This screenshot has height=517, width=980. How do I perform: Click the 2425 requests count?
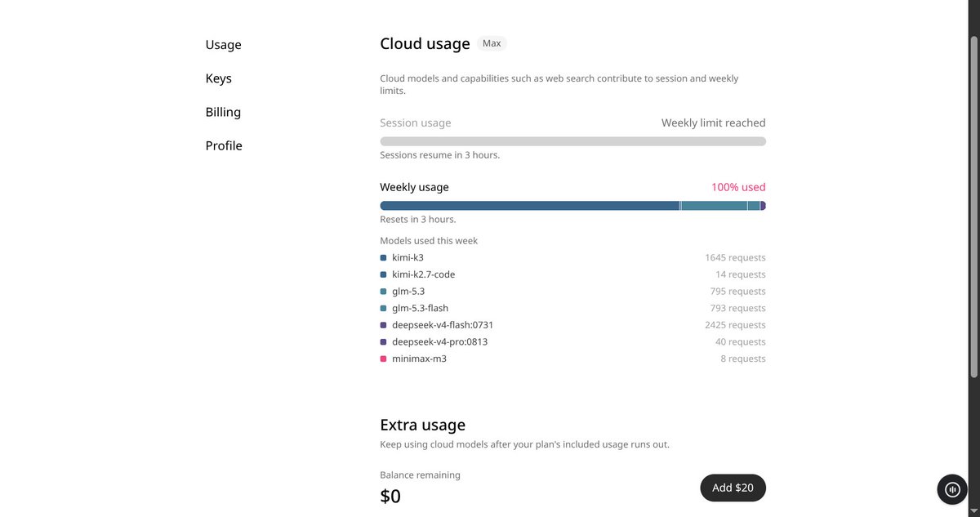735,325
